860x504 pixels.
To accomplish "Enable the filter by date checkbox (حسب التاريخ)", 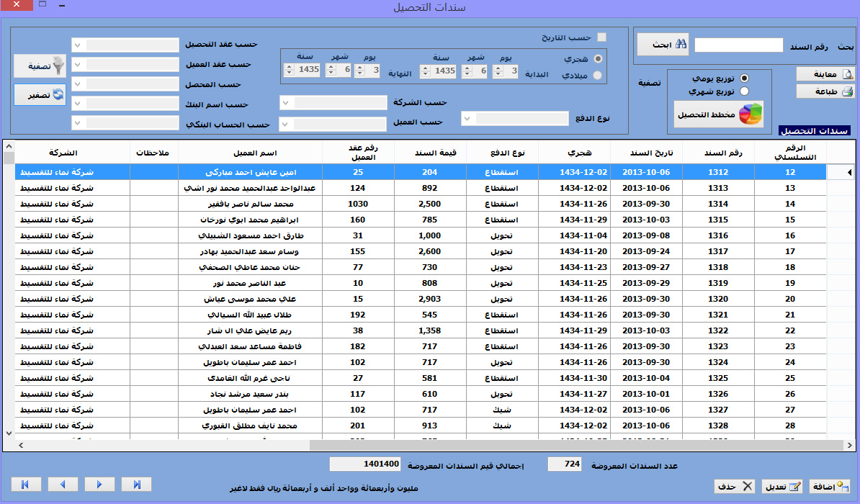I will coord(602,37).
